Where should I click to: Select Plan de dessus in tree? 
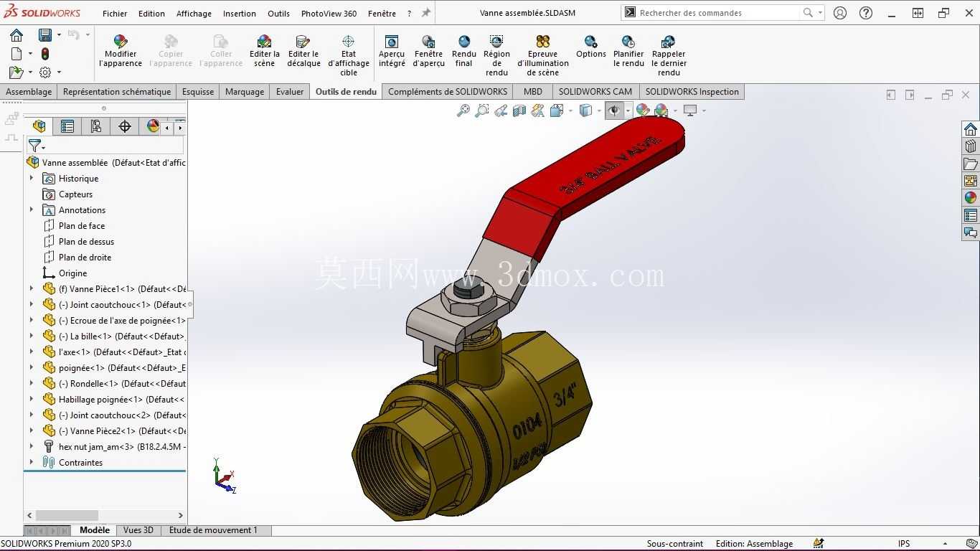86,242
